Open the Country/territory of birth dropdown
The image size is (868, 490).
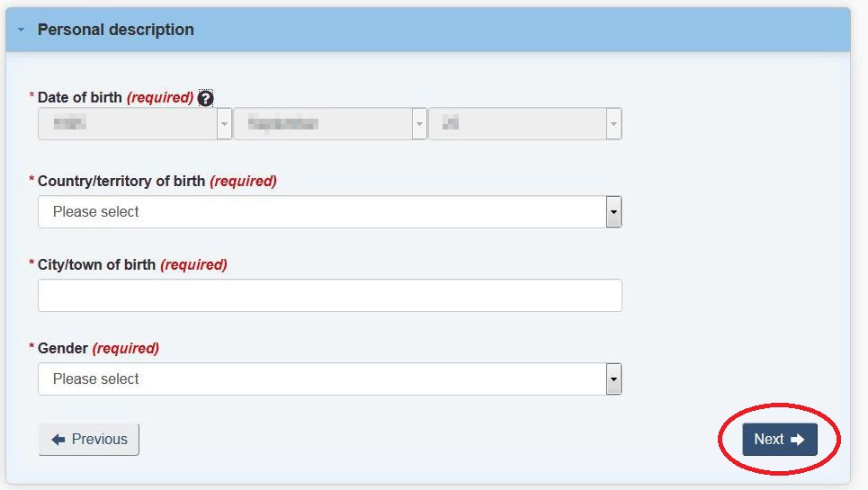coord(330,212)
